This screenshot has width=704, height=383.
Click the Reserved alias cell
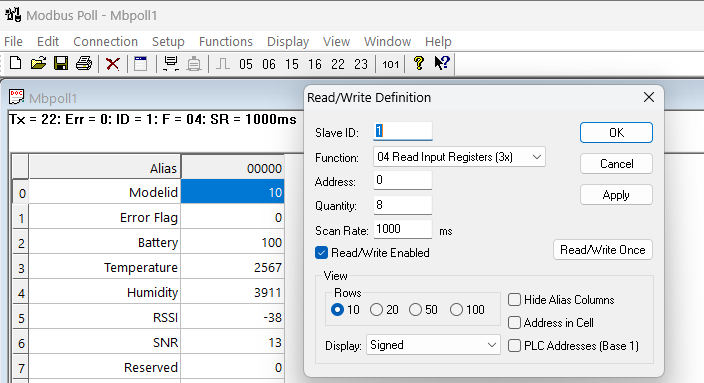pyautogui.click(x=105, y=367)
